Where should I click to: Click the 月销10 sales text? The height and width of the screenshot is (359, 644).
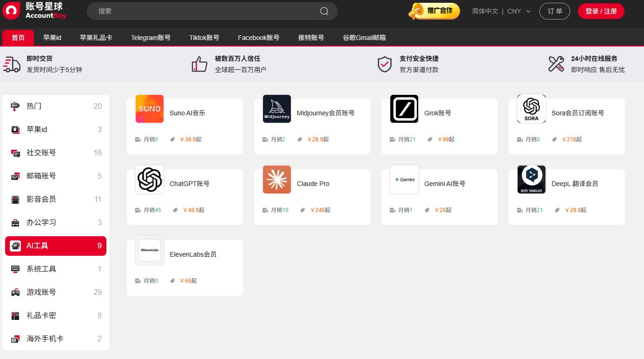pos(280,210)
